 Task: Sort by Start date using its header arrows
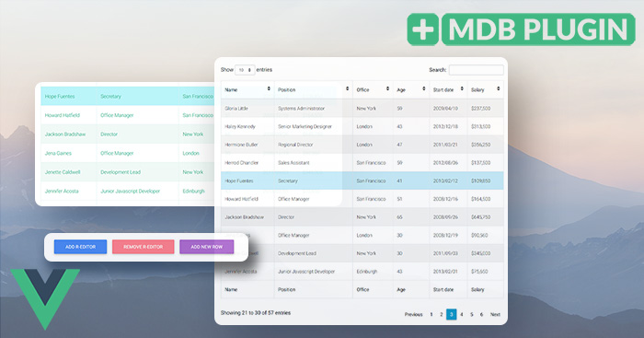pos(462,89)
